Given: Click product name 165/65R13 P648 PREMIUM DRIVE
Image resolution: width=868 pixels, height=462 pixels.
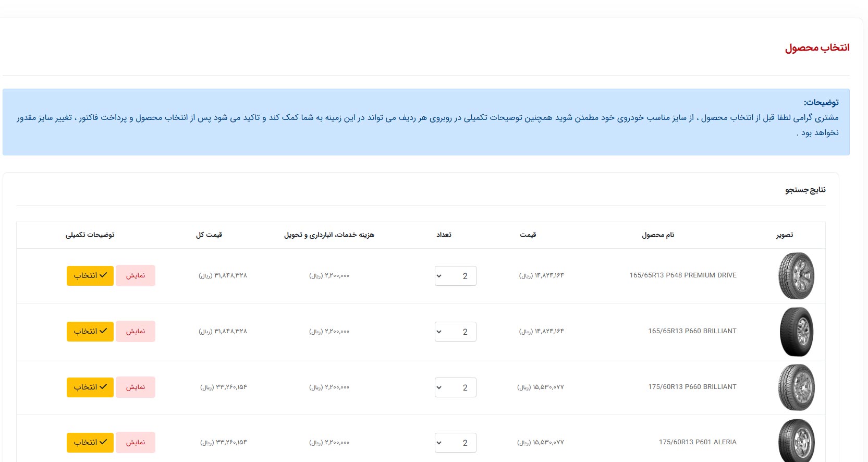Looking at the screenshot, I should [x=683, y=275].
